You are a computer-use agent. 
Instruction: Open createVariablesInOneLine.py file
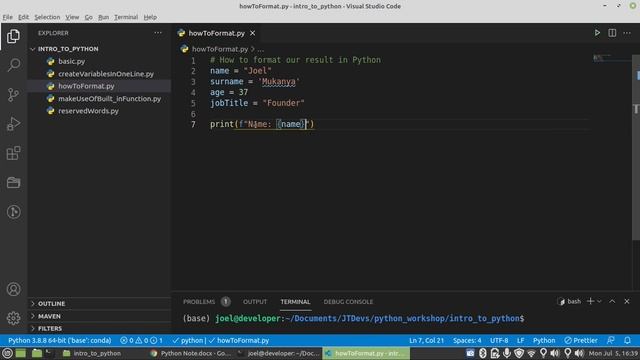tap(99, 74)
